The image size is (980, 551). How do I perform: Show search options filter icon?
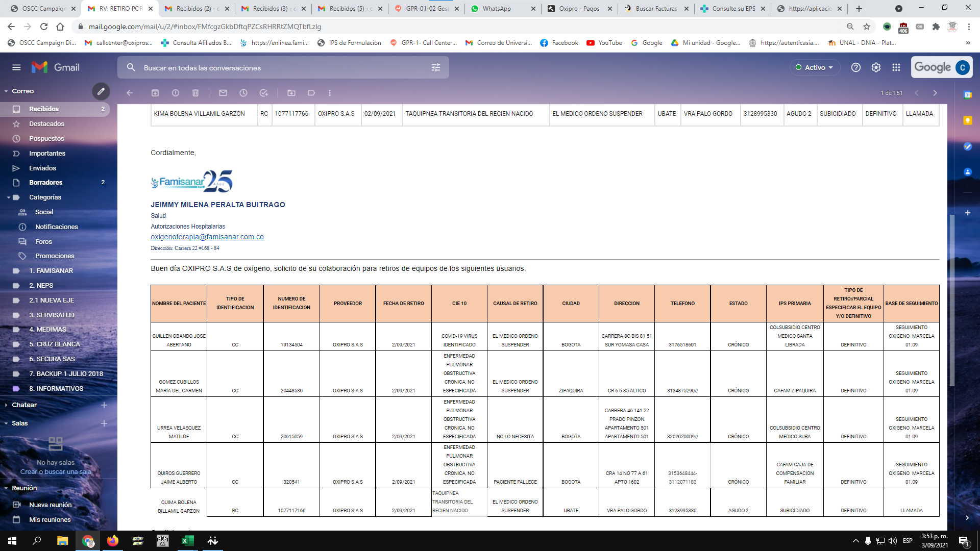click(x=436, y=67)
